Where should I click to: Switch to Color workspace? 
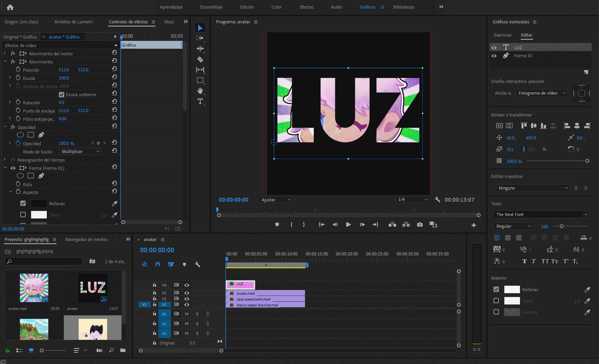pos(277,7)
